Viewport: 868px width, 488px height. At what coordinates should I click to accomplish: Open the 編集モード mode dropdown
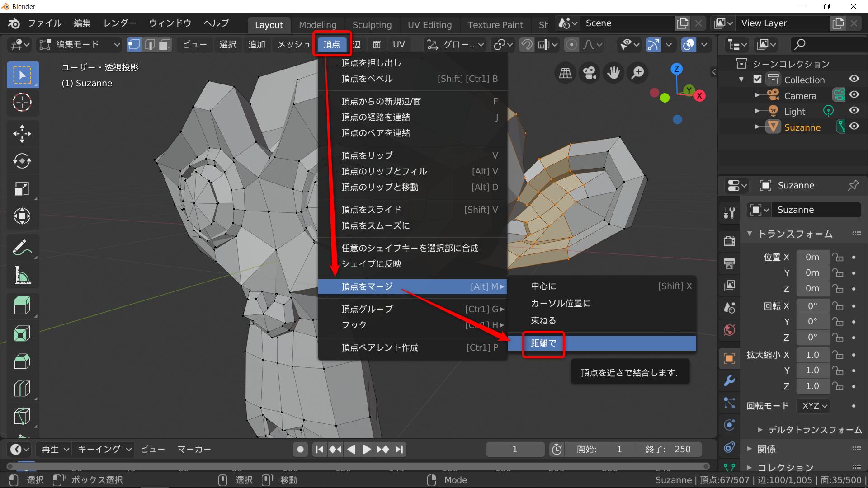[x=80, y=44]
